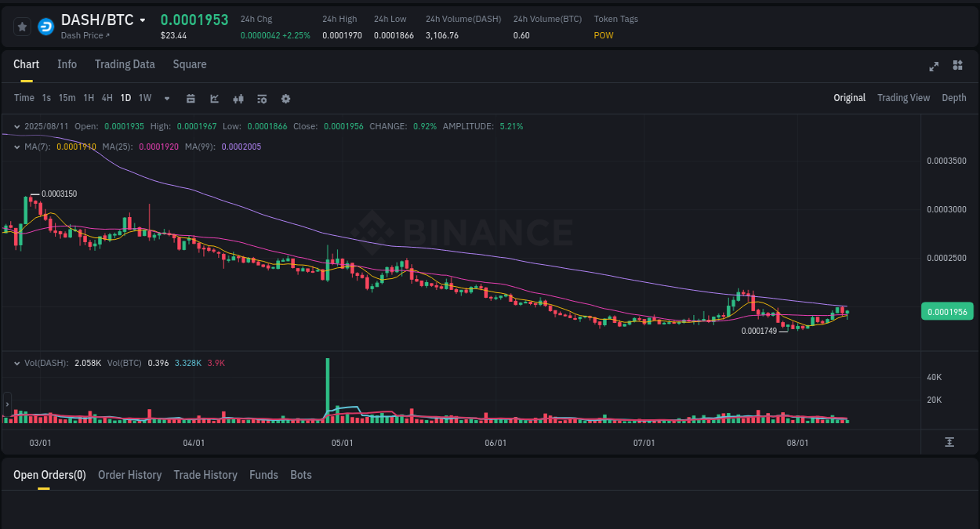This screenshot has width=980, height=529.
Task: Enable the 1W weekly timeframe
Action: [144, 98]
